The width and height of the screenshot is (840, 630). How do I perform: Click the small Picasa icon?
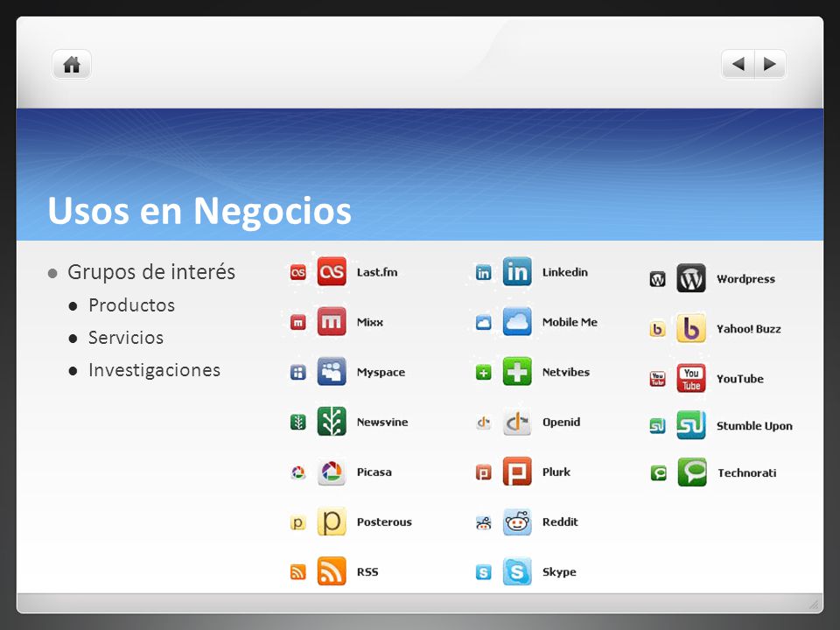297,472
